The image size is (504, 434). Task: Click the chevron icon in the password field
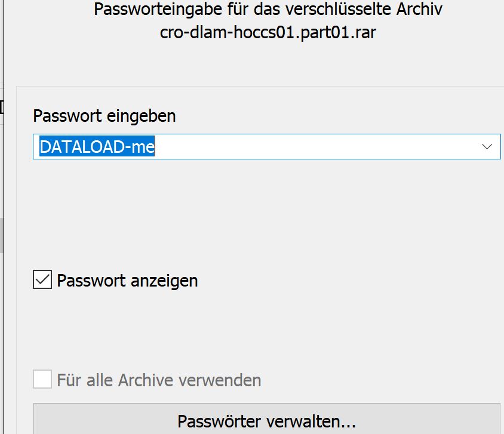487,147
